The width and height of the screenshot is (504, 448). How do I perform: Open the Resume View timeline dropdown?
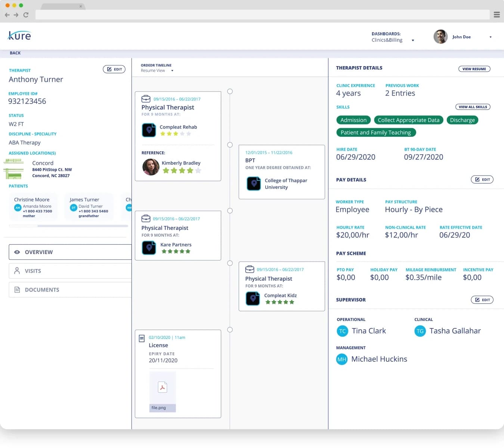[x=157, y=71]
